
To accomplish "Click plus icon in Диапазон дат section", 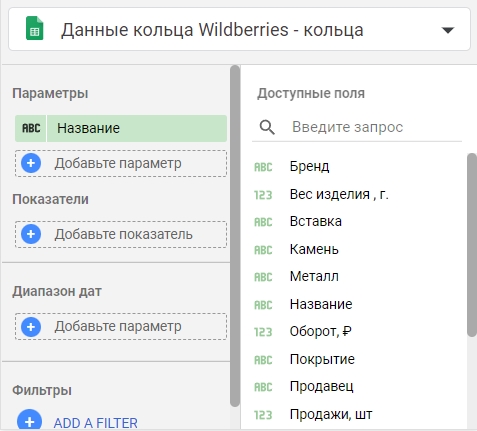I will 31,326.
